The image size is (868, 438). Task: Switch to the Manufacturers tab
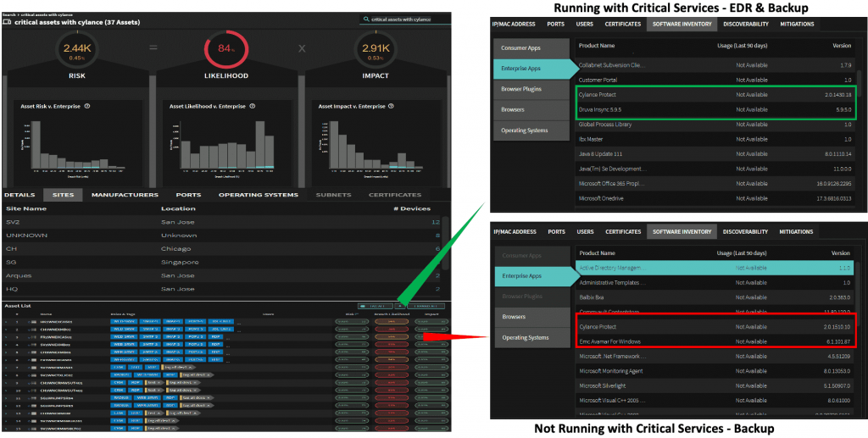click(x=125, y=195)
